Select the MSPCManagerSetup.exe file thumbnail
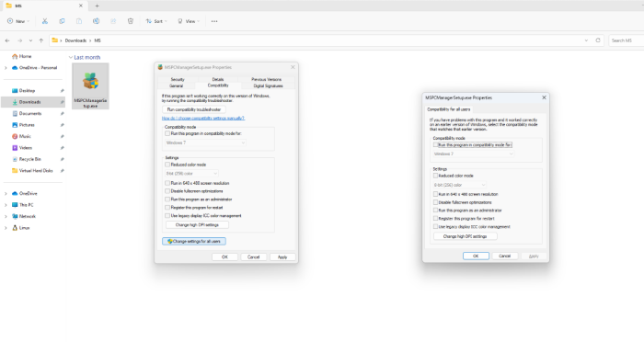The image size is (644, 342). point(90,86)
